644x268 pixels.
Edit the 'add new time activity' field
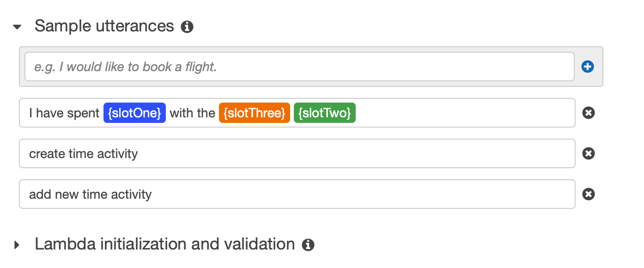coord(297,194)
